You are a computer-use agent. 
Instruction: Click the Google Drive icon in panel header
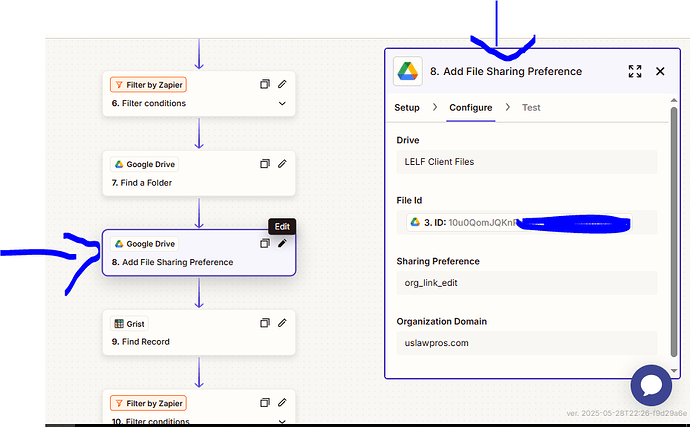tap(406, 71)
